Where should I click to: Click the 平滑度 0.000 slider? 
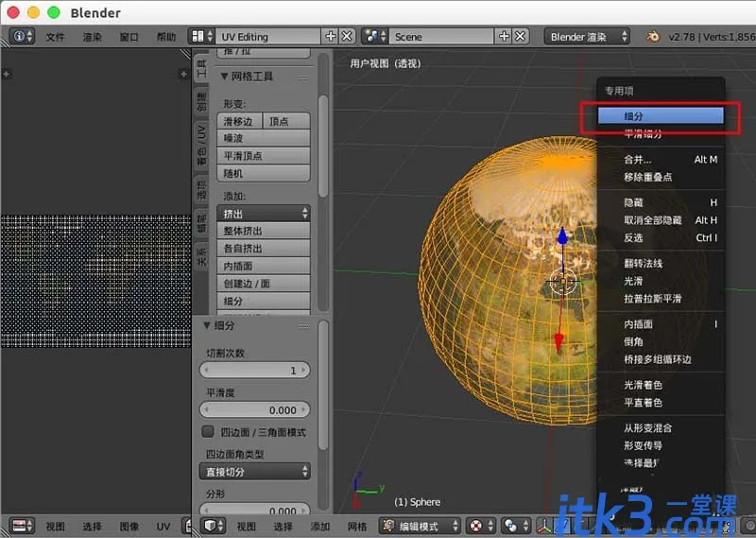[254, 409]
